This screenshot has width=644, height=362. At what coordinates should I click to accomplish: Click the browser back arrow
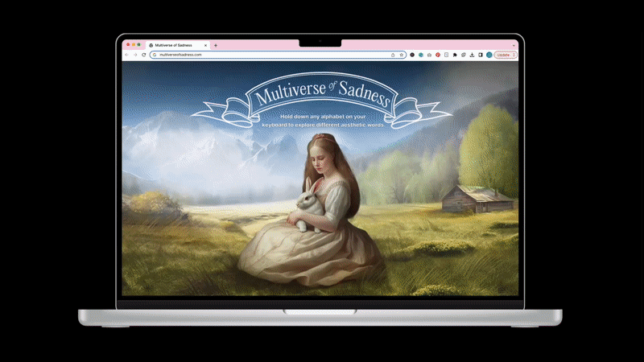click(x=126, y=55)
